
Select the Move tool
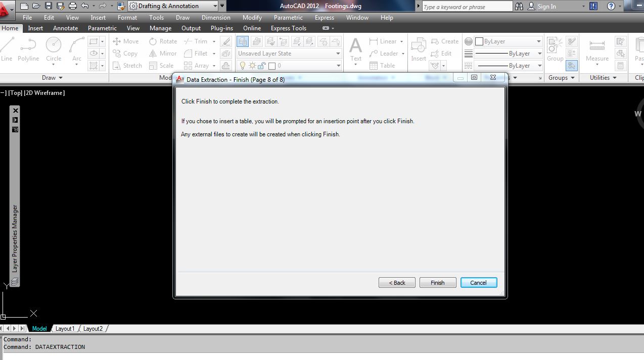(x=125, y=41)
